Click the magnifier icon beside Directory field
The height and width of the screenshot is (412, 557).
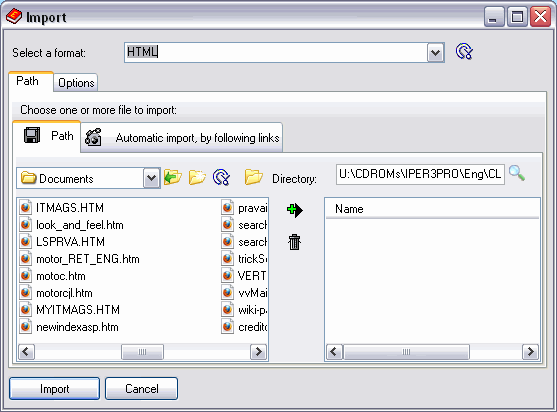click(517, 173)
